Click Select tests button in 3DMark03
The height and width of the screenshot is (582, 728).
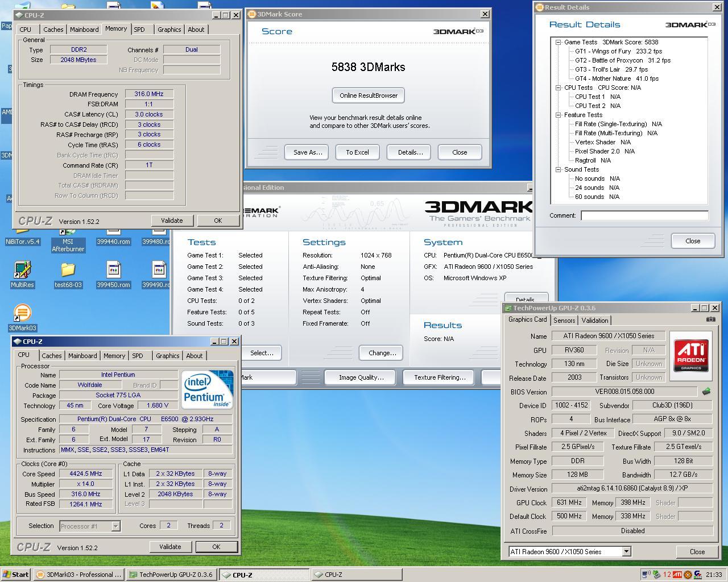262,353
